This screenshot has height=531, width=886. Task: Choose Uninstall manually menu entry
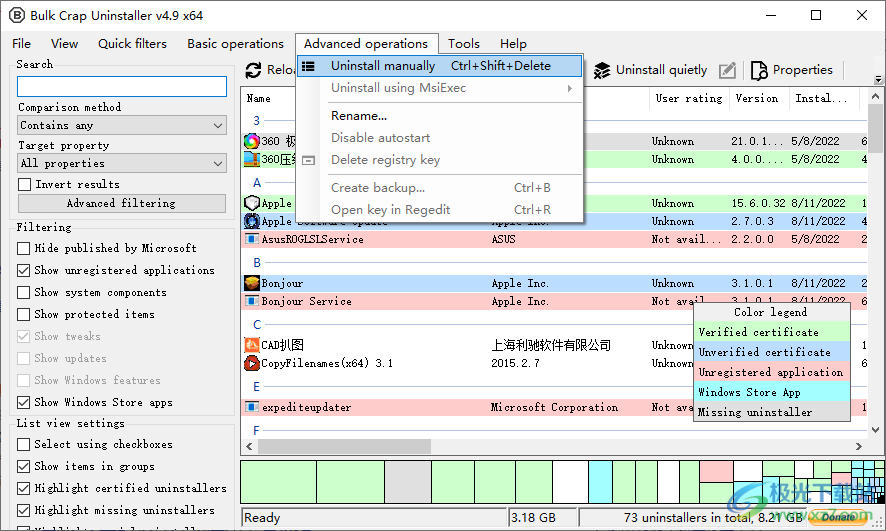point(440,66)
